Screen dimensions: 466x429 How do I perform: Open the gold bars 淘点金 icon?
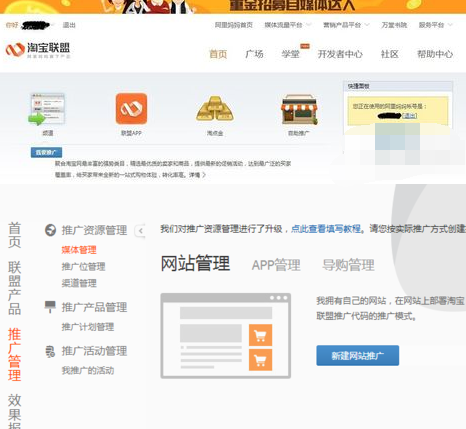(x=215, y=108)
